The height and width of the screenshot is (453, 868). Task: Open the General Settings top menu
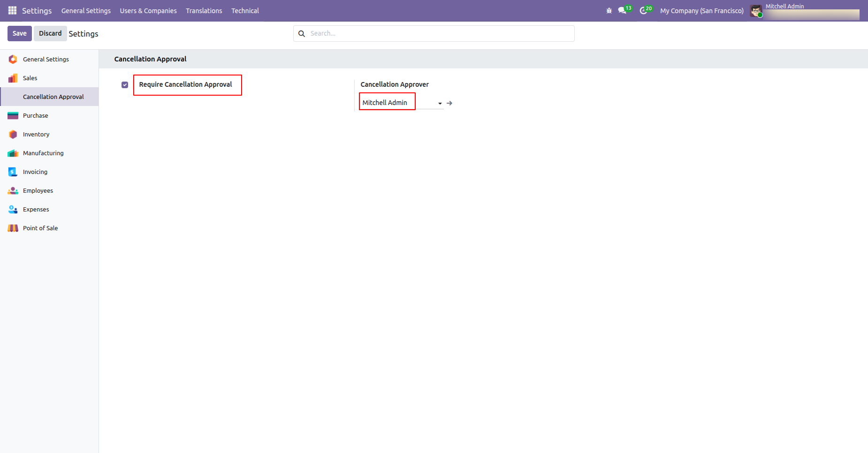(86, 11)
